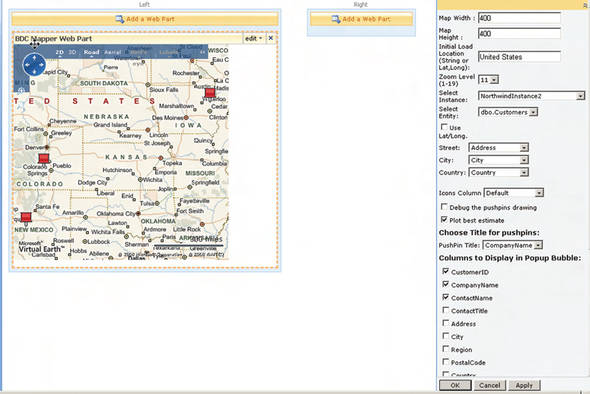Close the BDC Mapper Web Part
This screenshot has width=590, height=394.
pyautogui.click(x=271, y=38)
